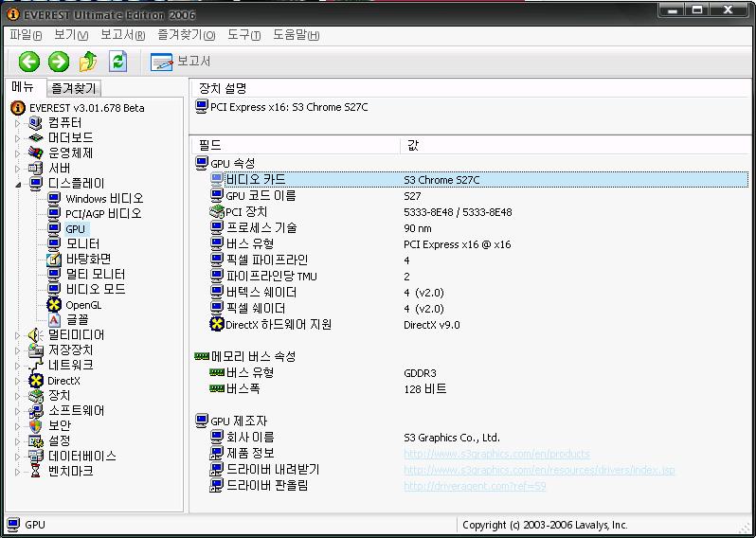Select the 픽셀 파이프라인 row
This screenshot has width=756, height=538.
coord(479,260)
